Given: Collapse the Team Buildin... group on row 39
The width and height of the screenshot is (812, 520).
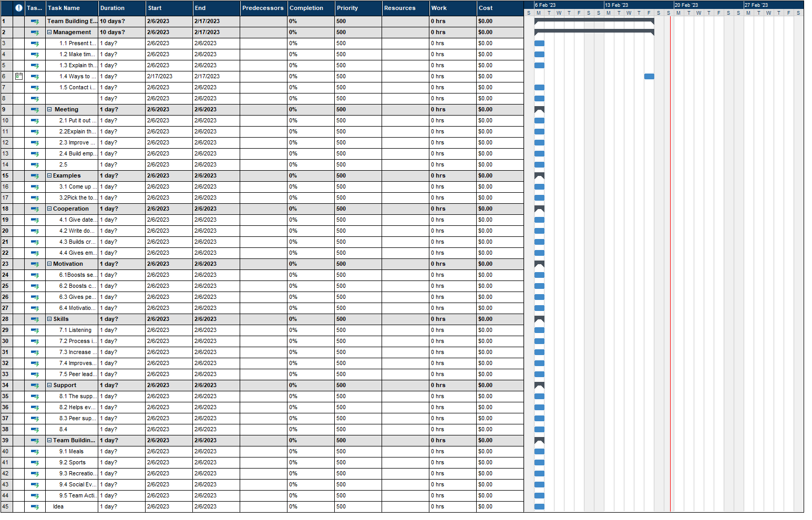Looking at the screenshot, I should pos(49,440).
